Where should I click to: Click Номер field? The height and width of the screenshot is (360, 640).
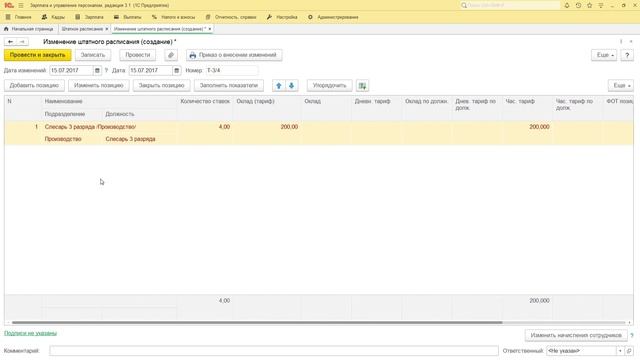(x=232, y=70)
